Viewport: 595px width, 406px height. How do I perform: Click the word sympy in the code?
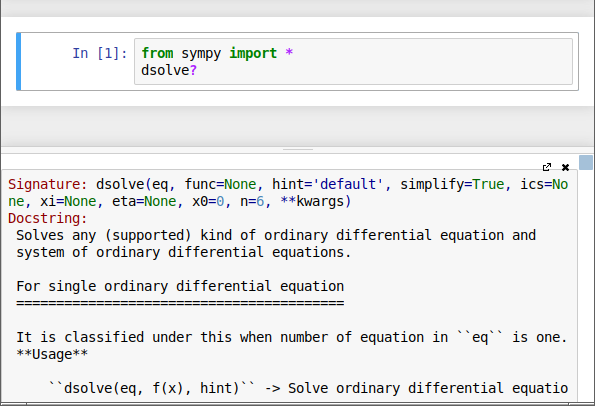coord(201,53)
